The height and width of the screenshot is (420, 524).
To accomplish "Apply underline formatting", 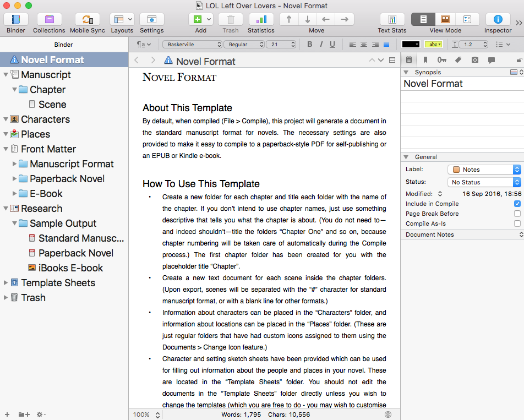I will 332,45.
